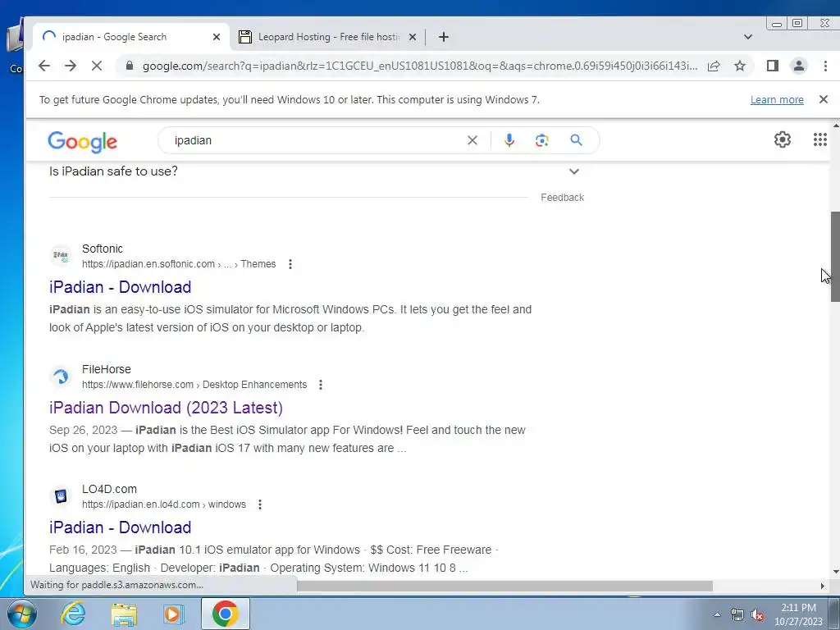Go forward to the next page
Viewport: 840px width, 630px height.
[71, 66]
